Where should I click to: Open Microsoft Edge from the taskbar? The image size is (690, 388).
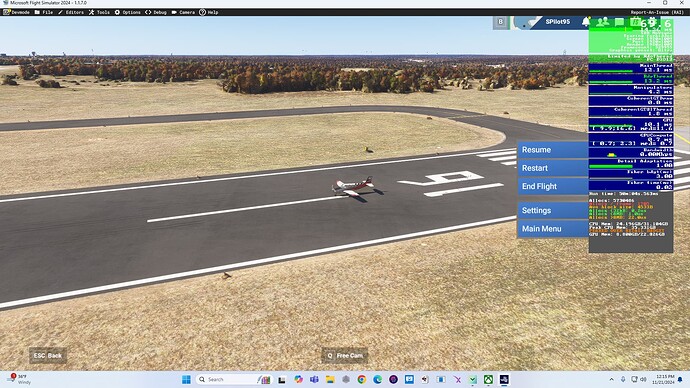coord(378,379)
